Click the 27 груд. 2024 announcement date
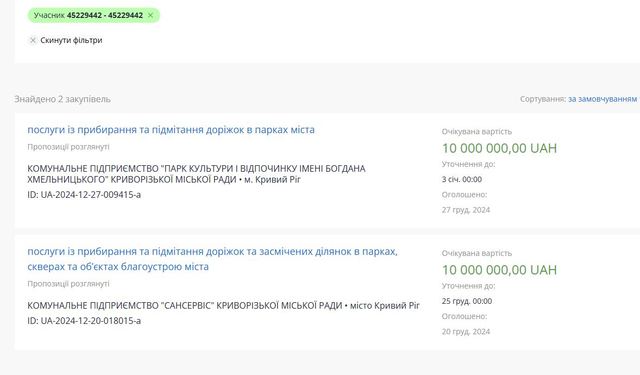640x375 pixels. point(466,210)
